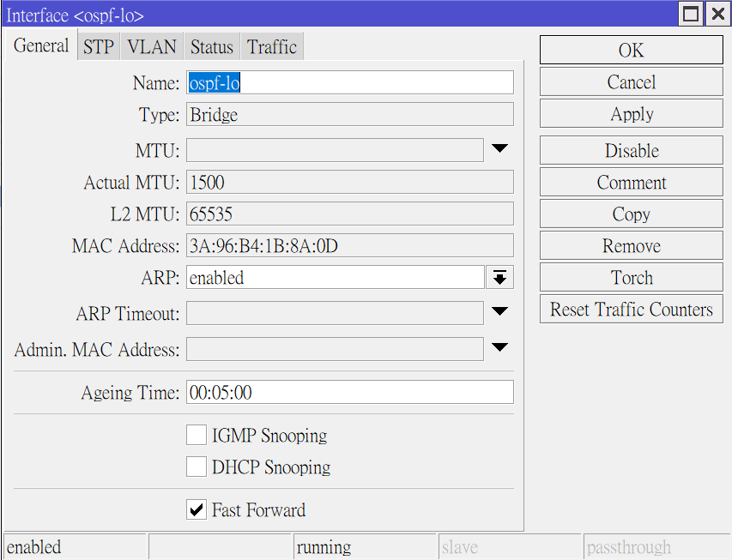Expand the Admin. MAC Address arrow
This screenshot has width=732, height=560.
coord(499,348)
